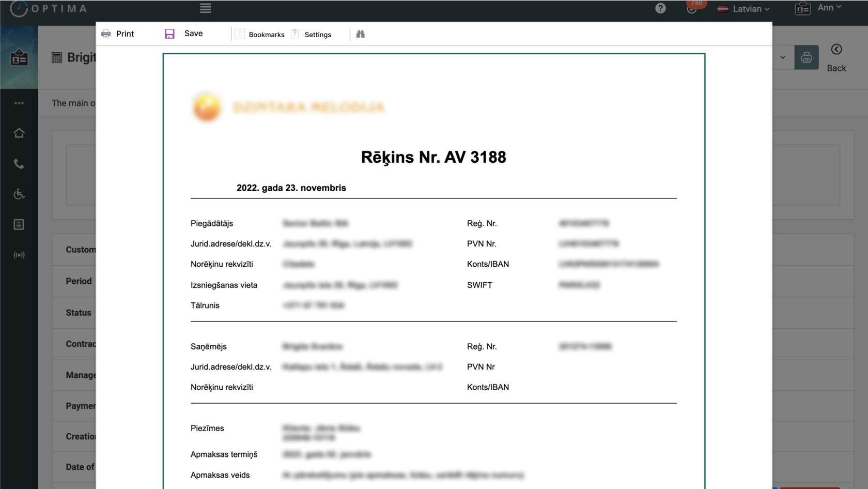868x489 pixels.
Task: Click the "Norēķinu rekvizīti" label under Piegādātājs
Action: [222, 264]
